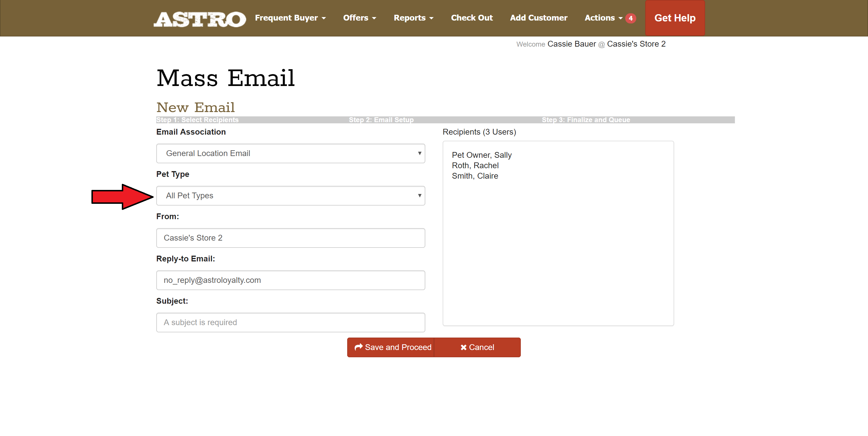This screenshot has height=436, width=868.
Task: Go to Check Out page
Action: 471,18
